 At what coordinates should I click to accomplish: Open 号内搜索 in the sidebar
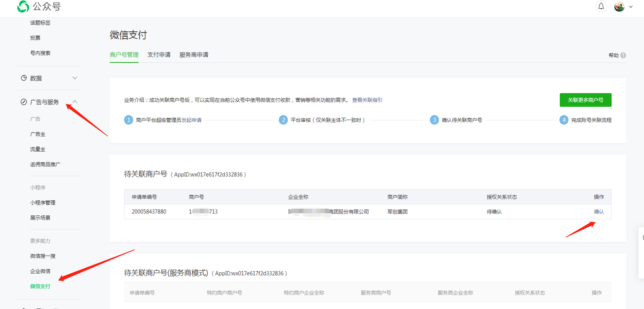pyautogui.click(x=40, y=53)
